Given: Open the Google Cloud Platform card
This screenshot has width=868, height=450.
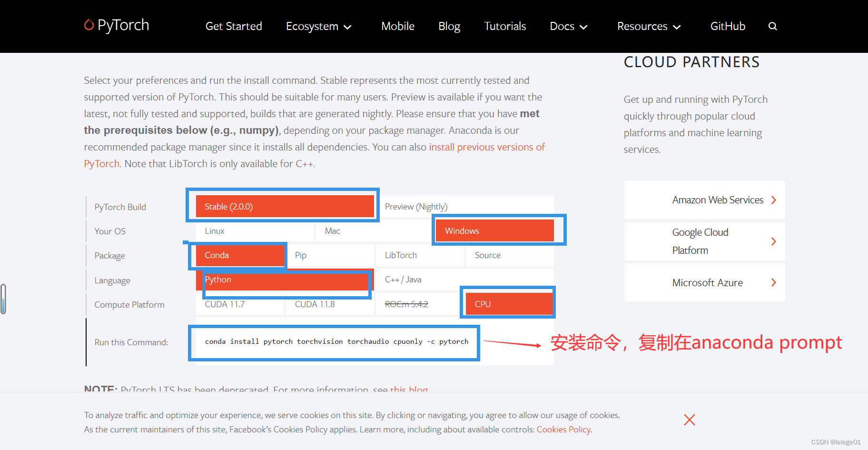Looking at the screenshot, I should (x=704, y=241).
